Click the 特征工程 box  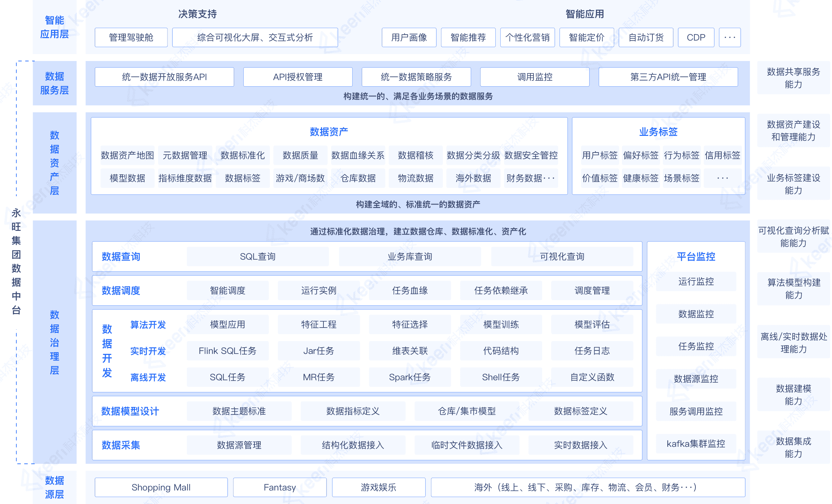pos(319,324)
